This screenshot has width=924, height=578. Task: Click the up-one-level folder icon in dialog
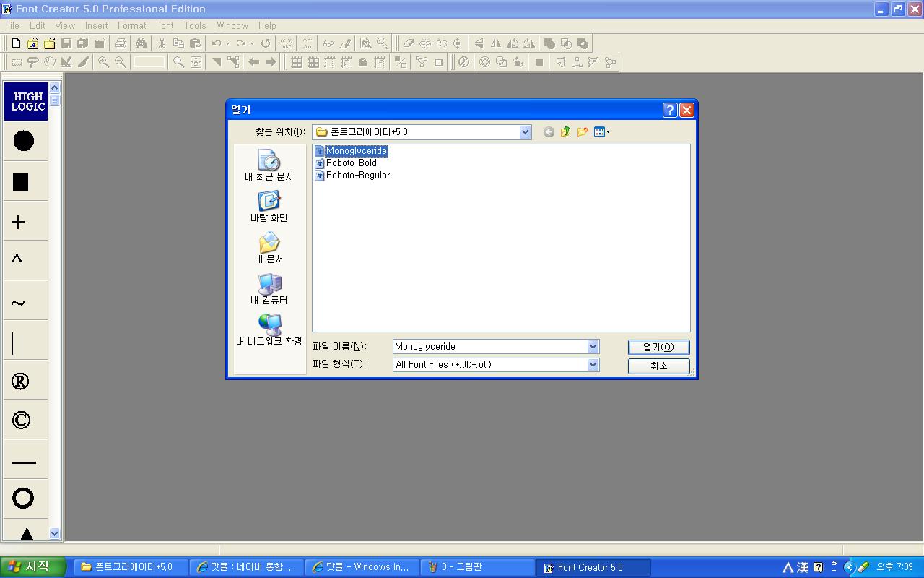point(565,131)
